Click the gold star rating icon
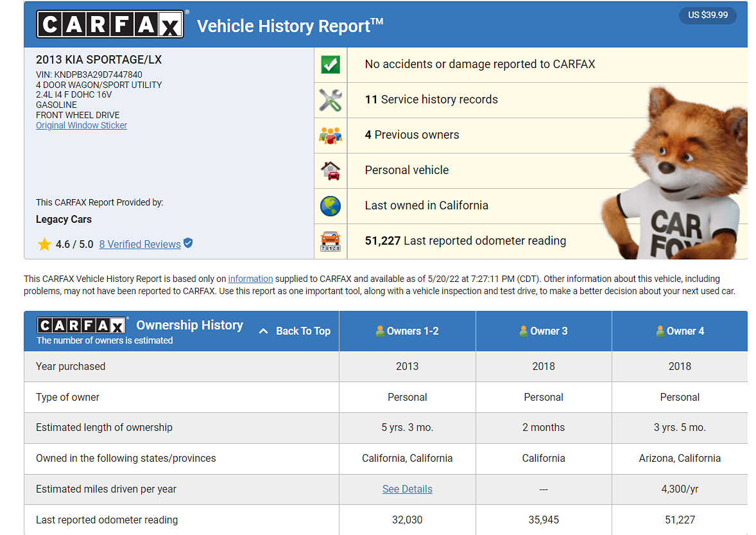This screenshot has width=756, height=535. [x=44, y=244]
